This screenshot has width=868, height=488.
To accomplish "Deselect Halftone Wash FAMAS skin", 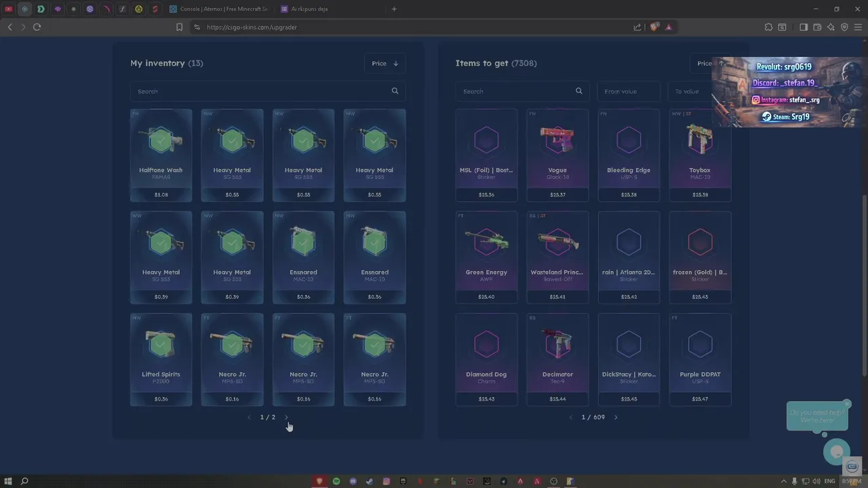I will point(161,155).
